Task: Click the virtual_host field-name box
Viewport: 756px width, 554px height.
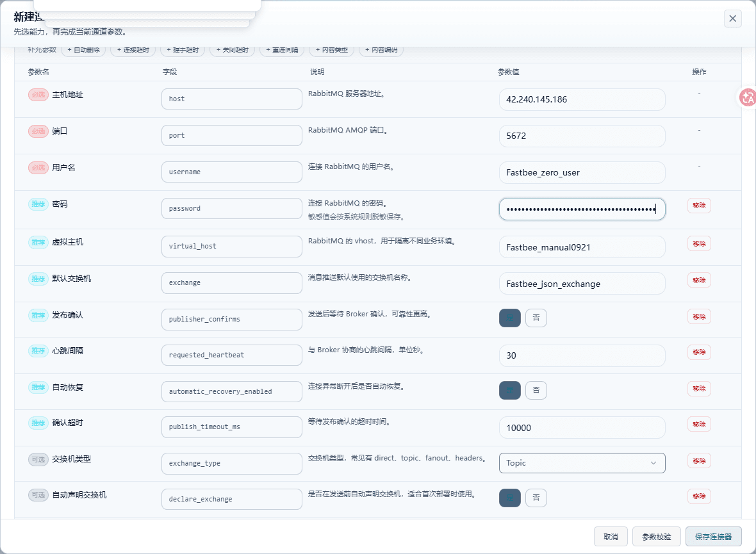Action: coord(232,247)
